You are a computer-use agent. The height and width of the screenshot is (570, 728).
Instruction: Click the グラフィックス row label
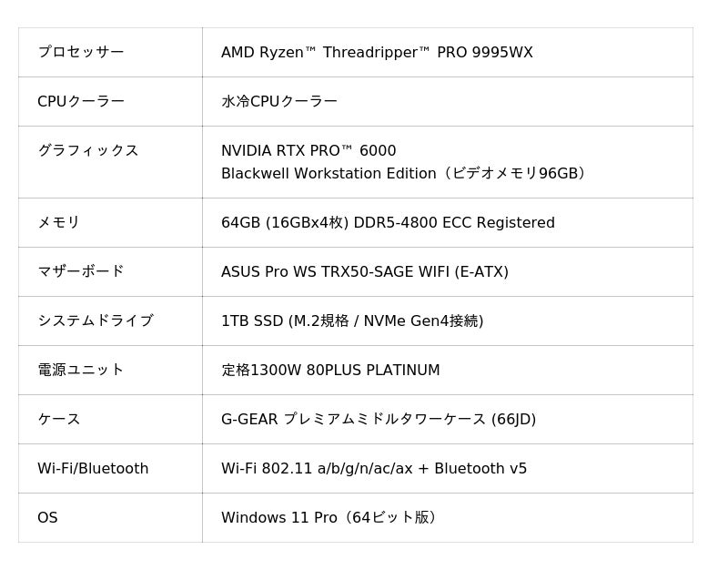click(x=88, y=150)
